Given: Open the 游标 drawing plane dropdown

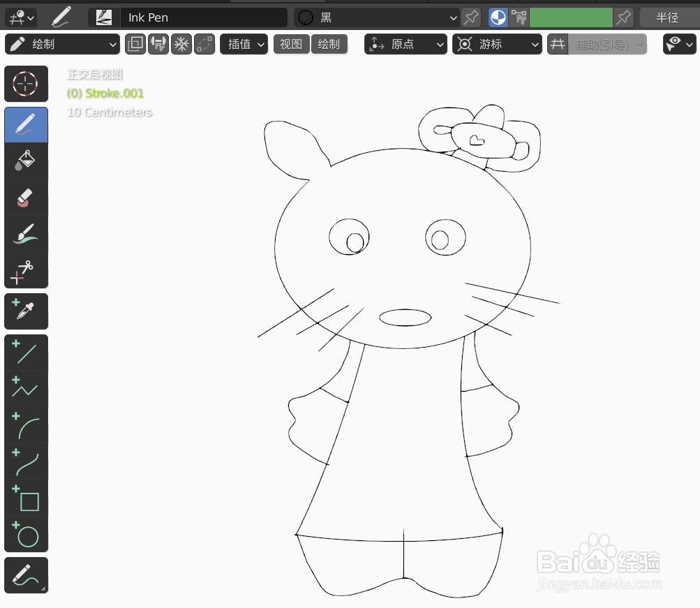Looking at the screenshot, I should click(497, 44).
